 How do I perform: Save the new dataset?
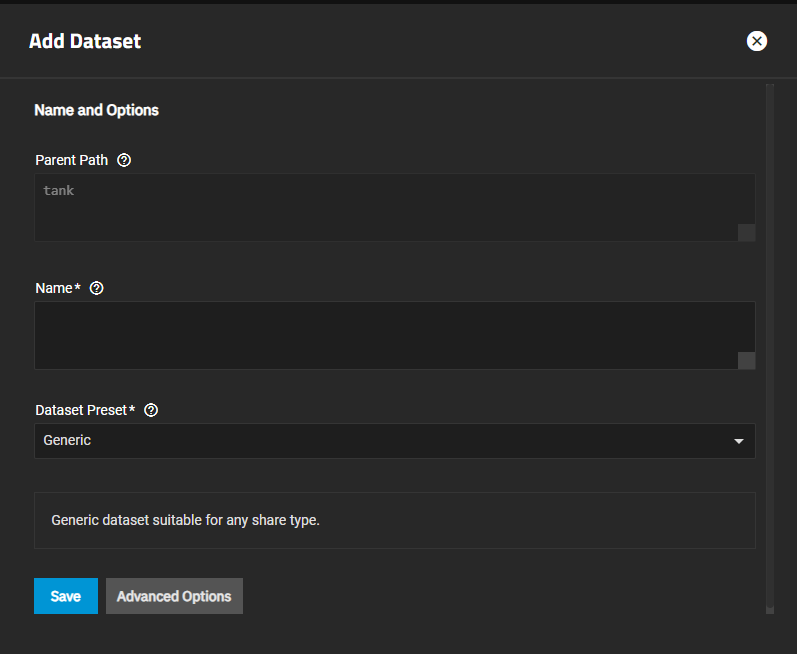(65, 596)
